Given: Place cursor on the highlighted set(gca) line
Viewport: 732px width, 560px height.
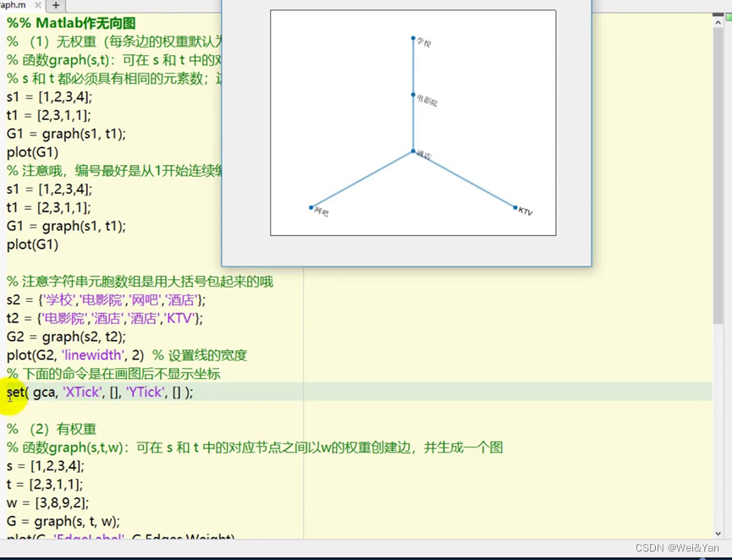Looking at the screenshot, I should (102, 393).
